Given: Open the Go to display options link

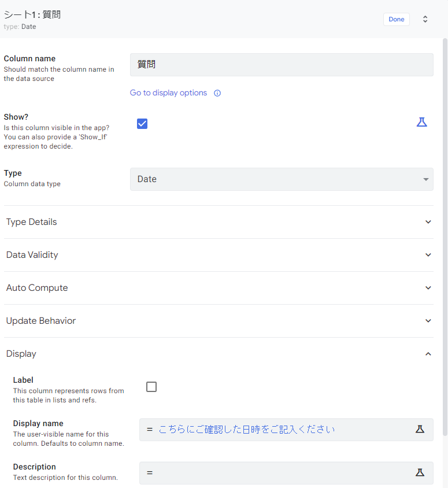Looking at the screenshot, I should (x=168, y=93).
